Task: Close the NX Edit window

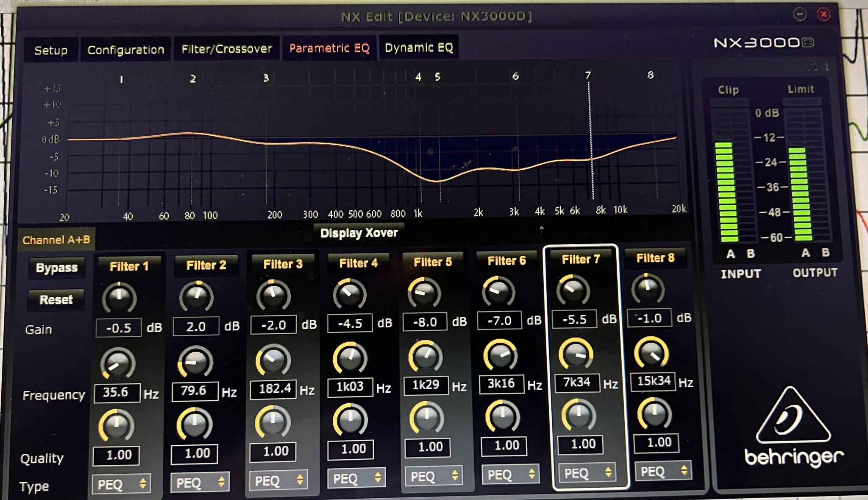Action: tap(823, 14)
